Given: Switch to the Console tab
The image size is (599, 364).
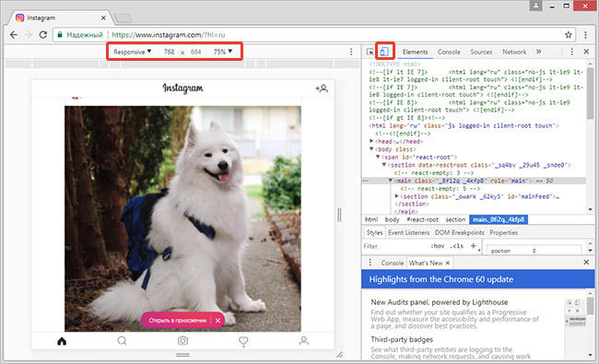Looking at the screenshot, I should [449, 52].
